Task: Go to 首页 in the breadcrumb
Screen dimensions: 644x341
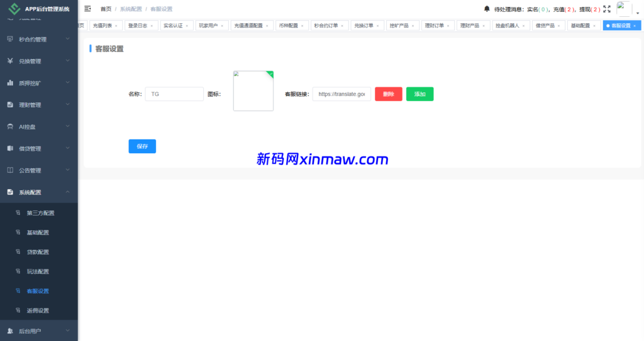Action: [106, 9]
